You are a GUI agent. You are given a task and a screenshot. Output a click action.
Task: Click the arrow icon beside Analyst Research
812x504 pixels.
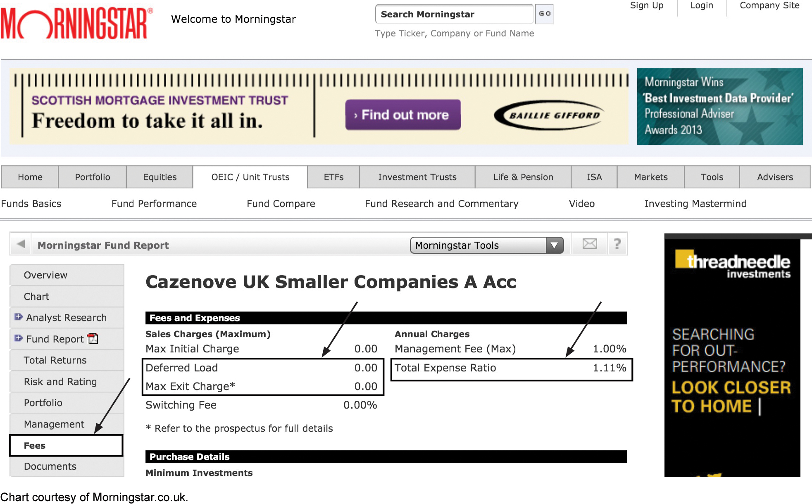(x=19, y=317)
